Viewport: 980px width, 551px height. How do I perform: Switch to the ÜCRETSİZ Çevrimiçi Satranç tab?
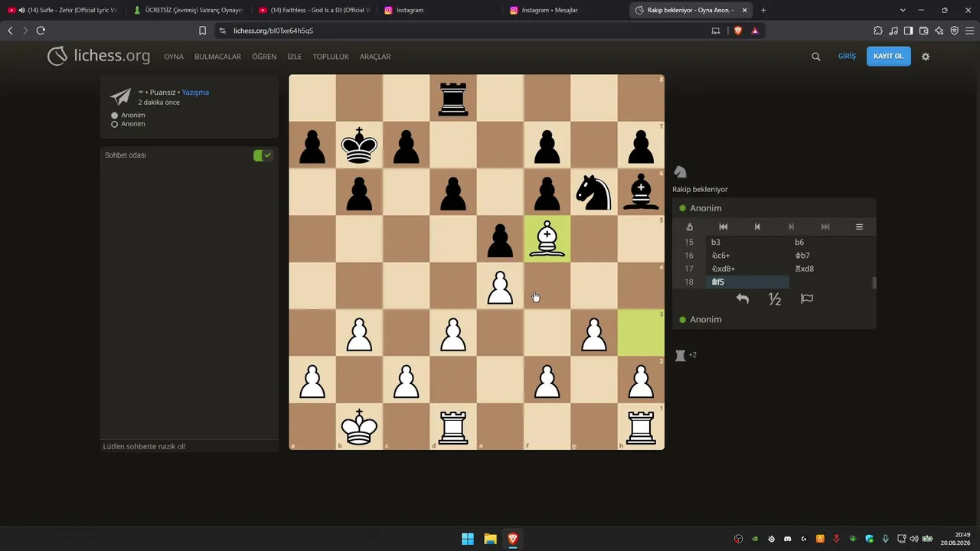pos(188,10)
